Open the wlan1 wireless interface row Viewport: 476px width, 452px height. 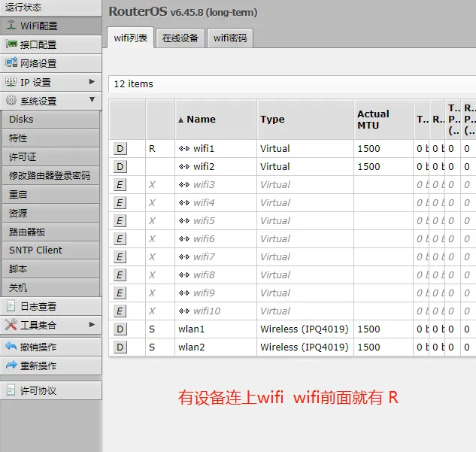click(x=292, y=329)
